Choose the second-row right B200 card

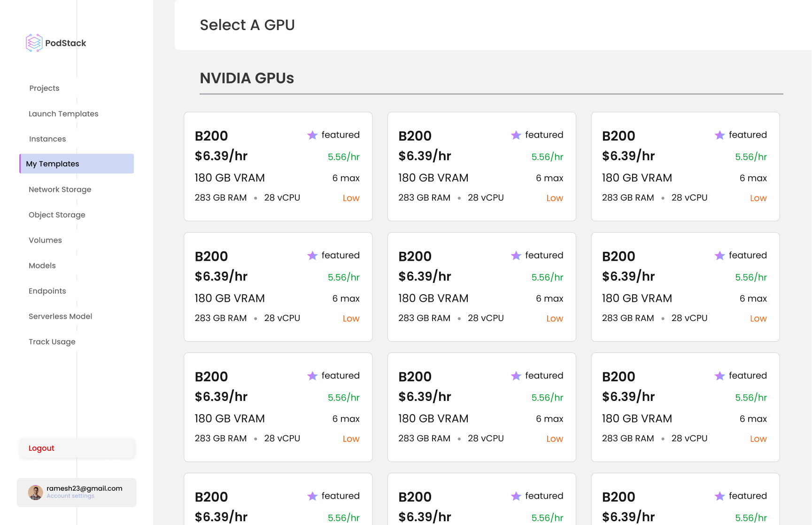pyautogui.click(x=685, y=287)
